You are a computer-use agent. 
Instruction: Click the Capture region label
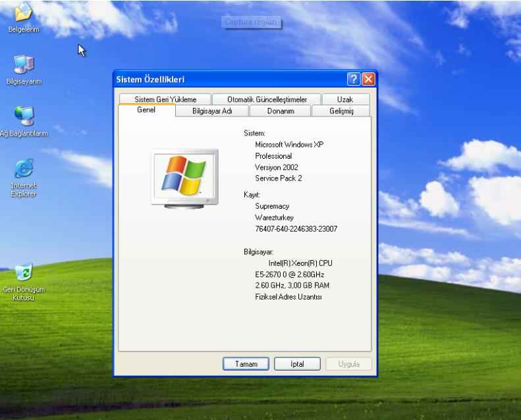click(252, 22)
